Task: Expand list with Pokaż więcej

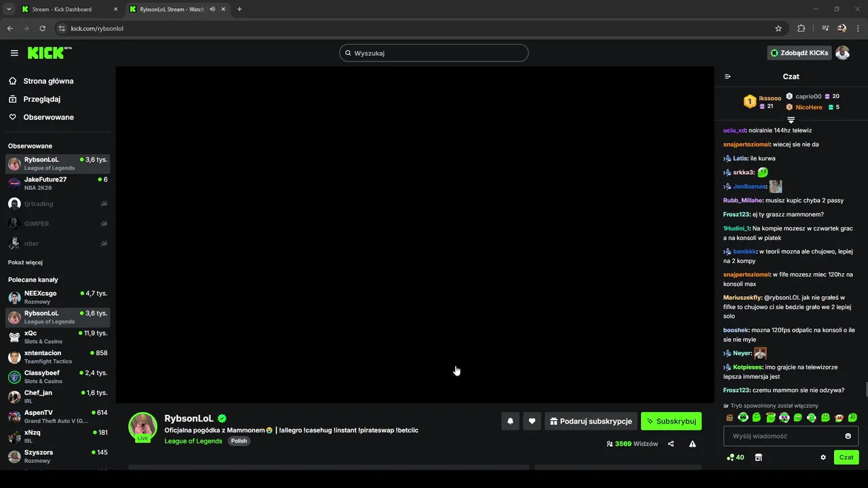Action: pos(25,262)
